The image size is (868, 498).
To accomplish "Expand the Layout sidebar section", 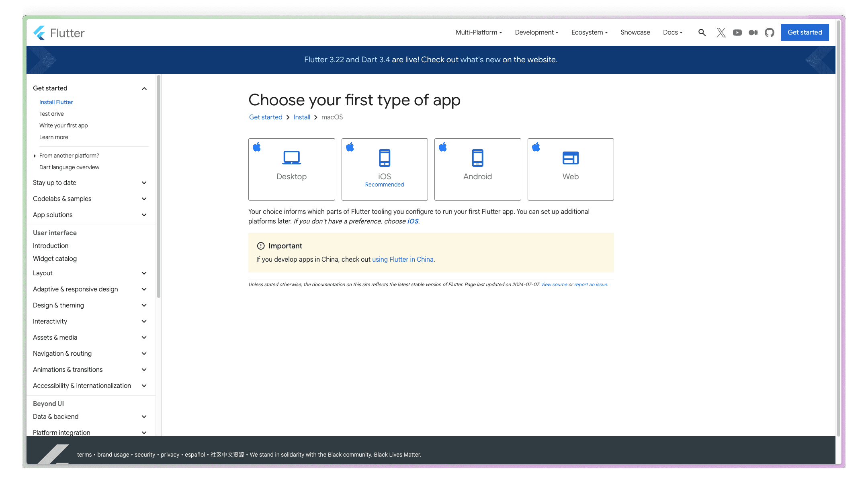I will tap(144, 273).
